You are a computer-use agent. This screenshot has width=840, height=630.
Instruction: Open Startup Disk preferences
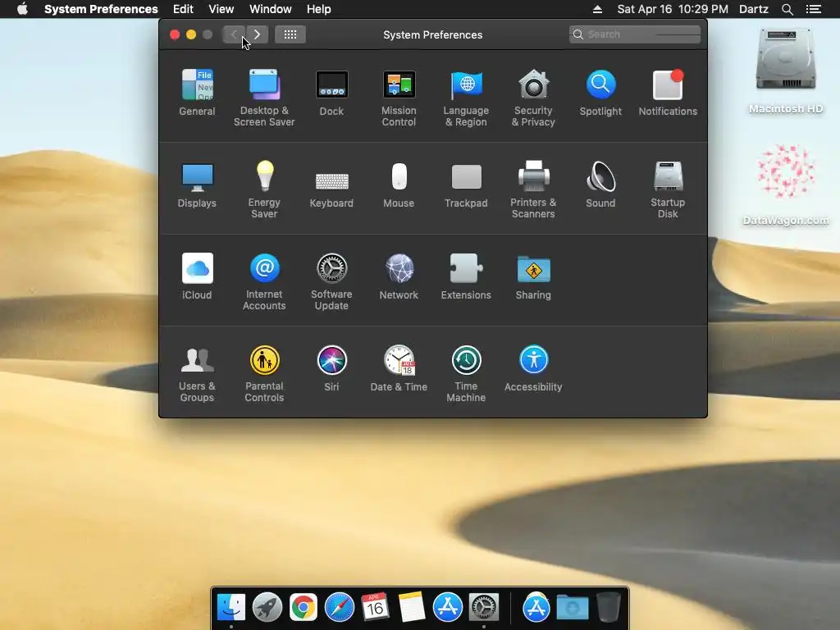[668, 189]
